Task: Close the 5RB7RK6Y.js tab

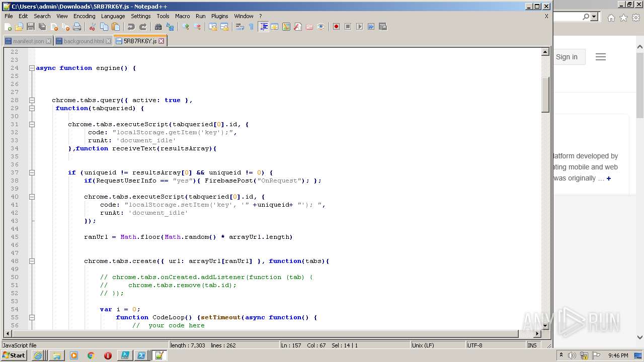Action: click(x=162, y=41)
